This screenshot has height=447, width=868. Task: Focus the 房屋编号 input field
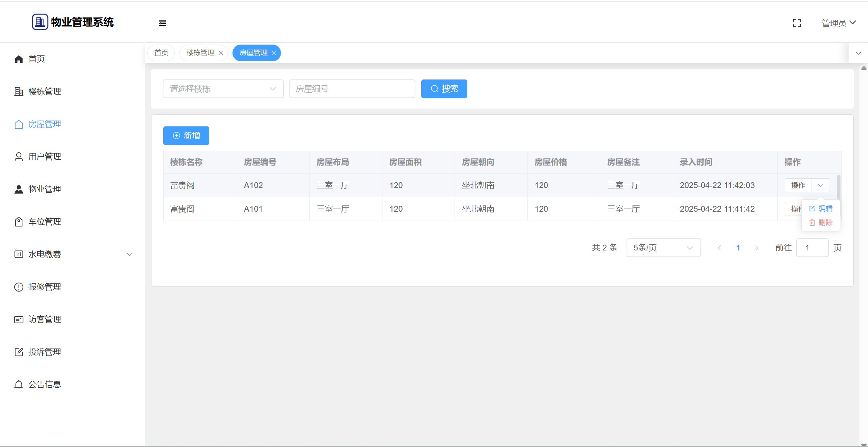[x=352, y=89]
